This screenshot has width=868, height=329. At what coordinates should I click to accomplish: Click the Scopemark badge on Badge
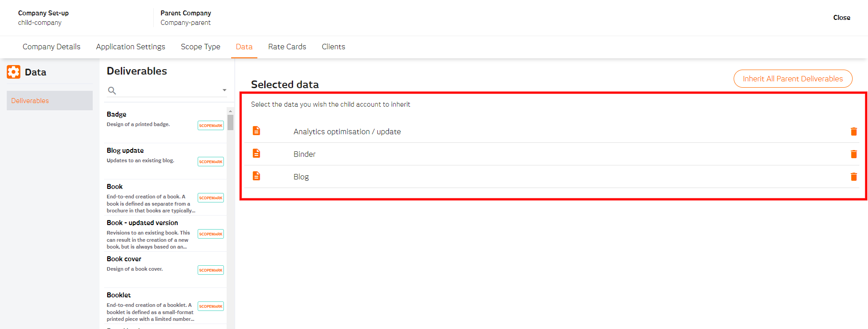pos(211,126)
